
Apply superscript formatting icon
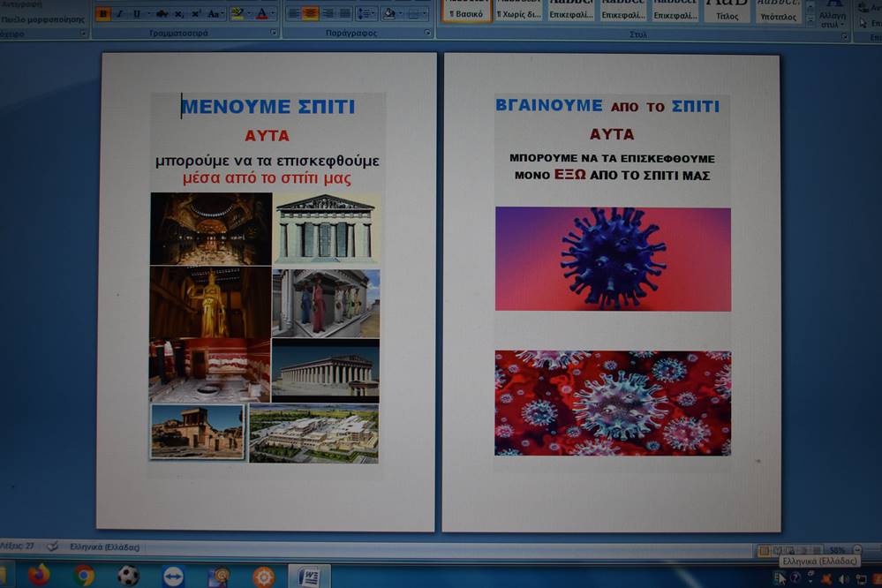pos(194,13)
